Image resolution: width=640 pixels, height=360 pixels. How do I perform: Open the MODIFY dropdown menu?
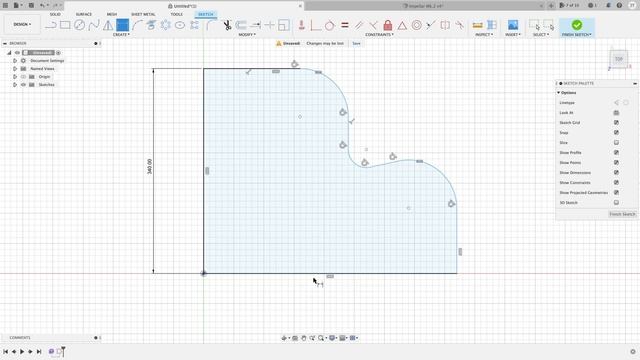247,35
